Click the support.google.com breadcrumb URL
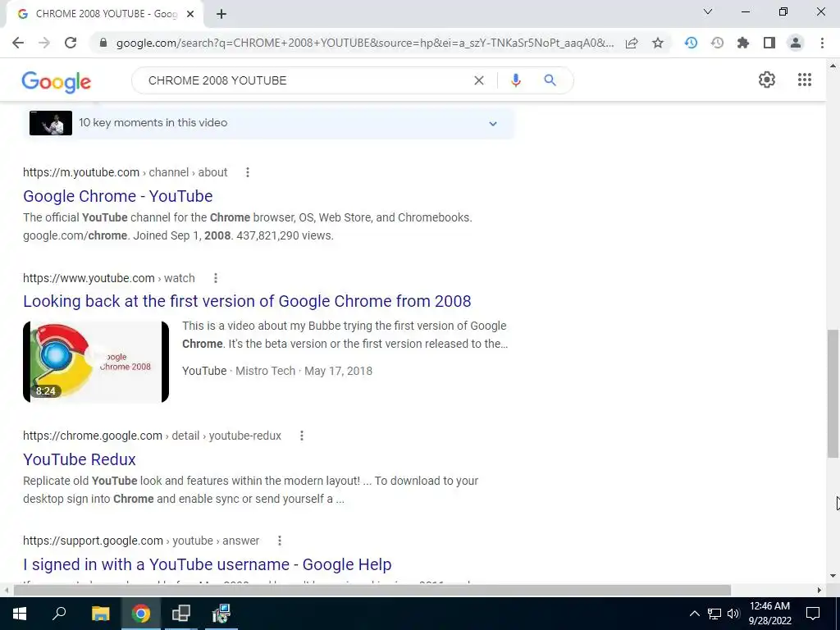840x630 pixels. pos(141,541)
